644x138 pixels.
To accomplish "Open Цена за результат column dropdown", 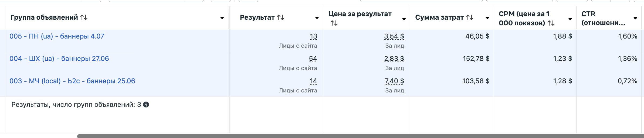I will coord(404,19).
